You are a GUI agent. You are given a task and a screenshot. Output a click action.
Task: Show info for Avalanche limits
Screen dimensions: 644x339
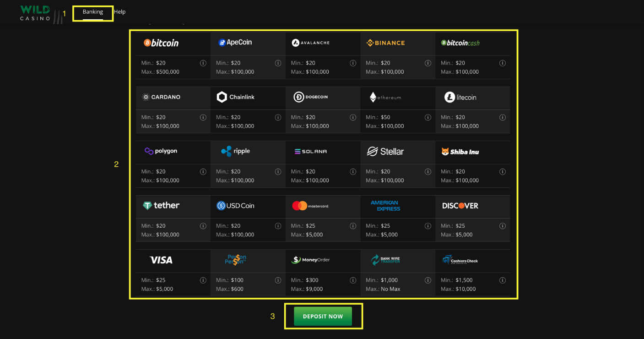[353, 63]
